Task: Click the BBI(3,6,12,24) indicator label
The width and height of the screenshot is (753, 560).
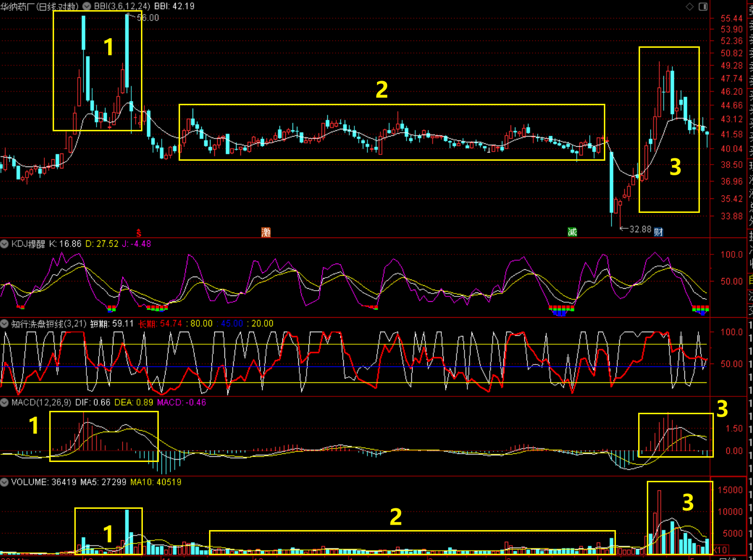Action: point(122,6)
